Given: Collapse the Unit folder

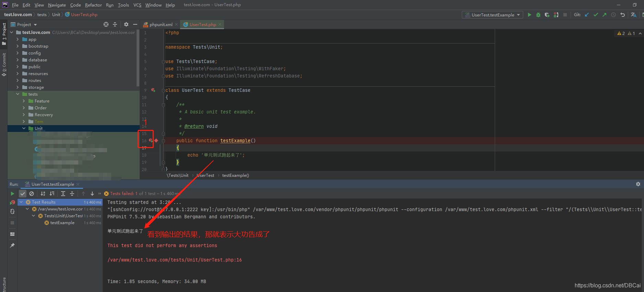Looking at the screenshot, I should tap(24, 129).
